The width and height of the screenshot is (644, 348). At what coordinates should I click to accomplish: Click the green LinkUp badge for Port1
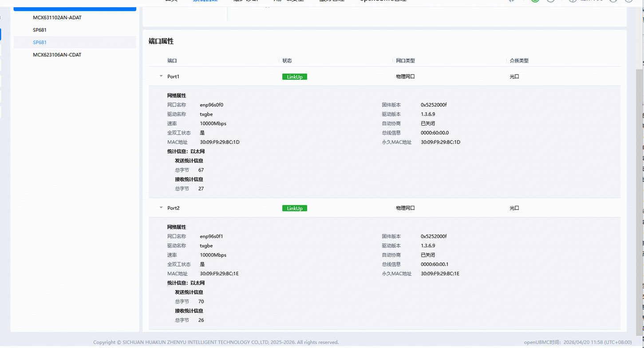click(x=294, y=77)
